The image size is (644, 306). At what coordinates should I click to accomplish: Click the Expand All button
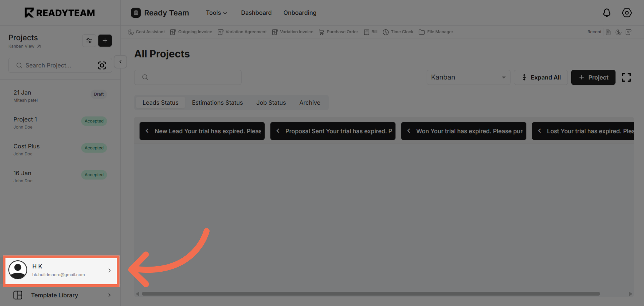(x=541, y=77)
